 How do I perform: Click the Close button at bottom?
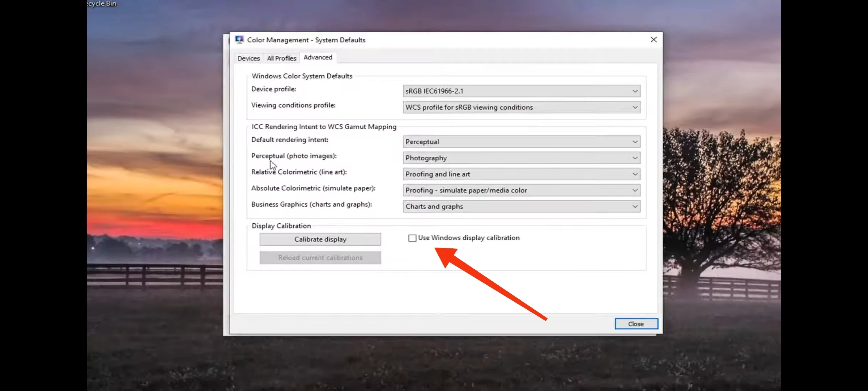636,324
